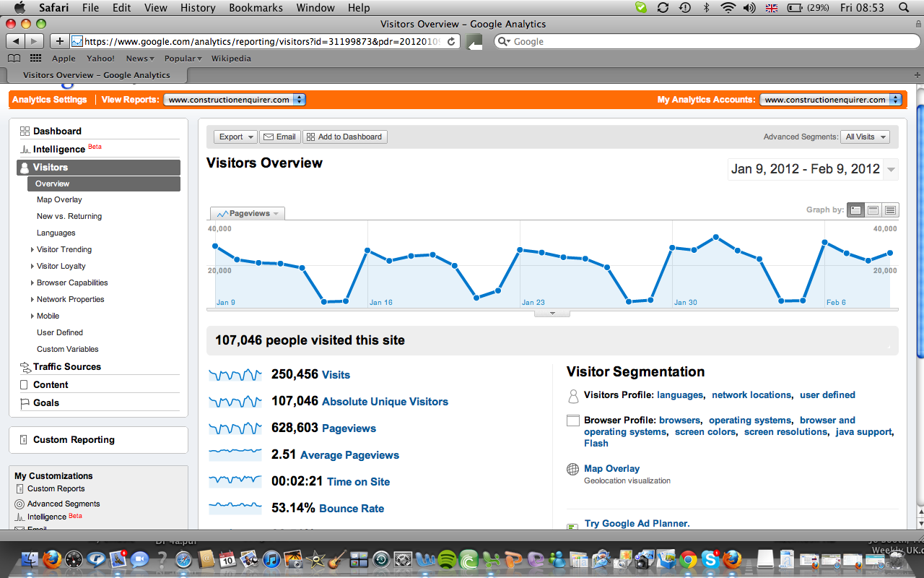The width and height of the screenshot is (924, 578).
Task: Open Finder from the Dock
Action: pyautogui.click(x=30, y=559)
